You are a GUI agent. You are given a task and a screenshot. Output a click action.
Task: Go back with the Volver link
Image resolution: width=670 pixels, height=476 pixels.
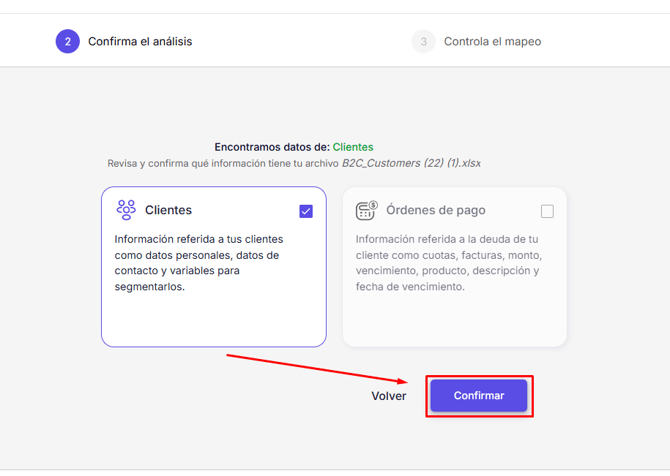[x=388, y=396]
